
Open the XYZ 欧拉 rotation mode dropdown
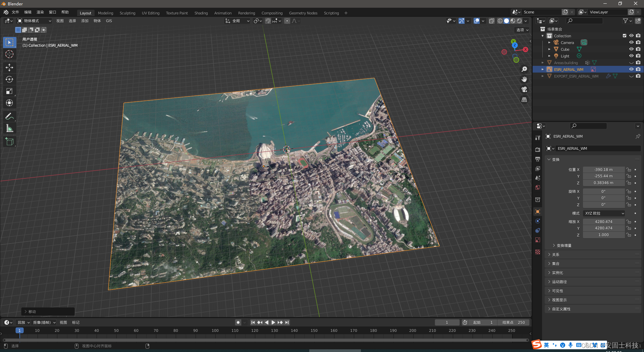click(x=604, y=213)
